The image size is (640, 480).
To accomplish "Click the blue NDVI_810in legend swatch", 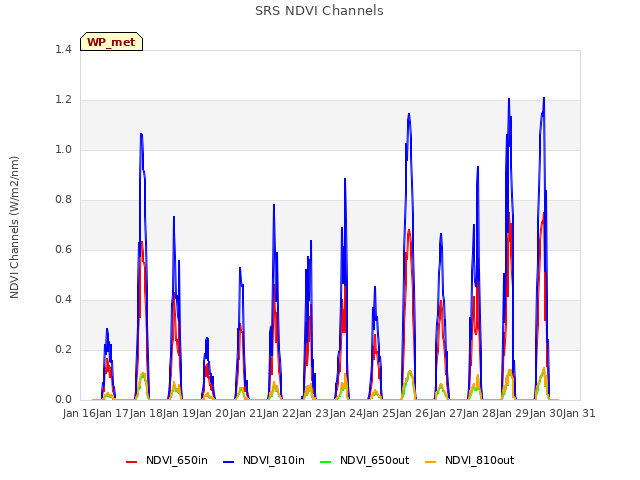I will click(x=229, y=462).
